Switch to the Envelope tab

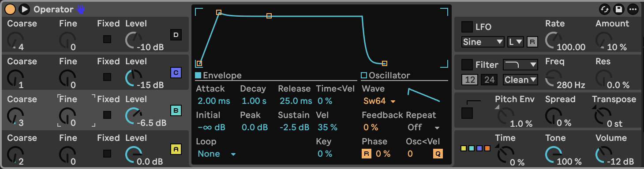click(218, 75)
